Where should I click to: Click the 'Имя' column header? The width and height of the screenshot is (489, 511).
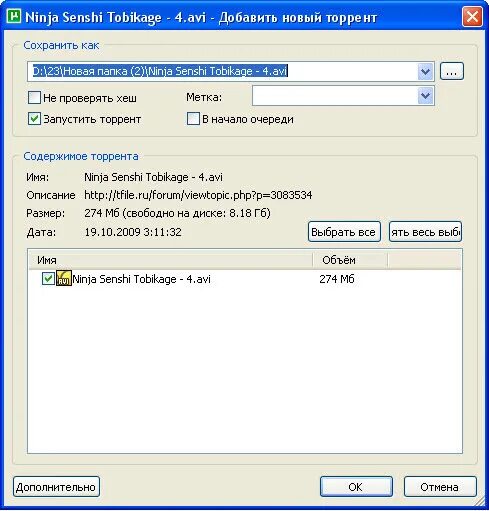click(x=171, y=260)
